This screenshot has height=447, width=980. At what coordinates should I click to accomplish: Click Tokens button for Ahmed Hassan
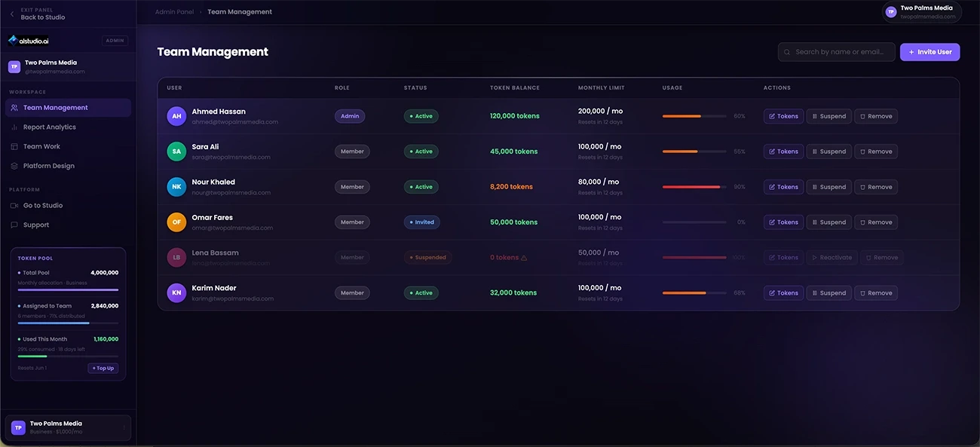(783, 116)
